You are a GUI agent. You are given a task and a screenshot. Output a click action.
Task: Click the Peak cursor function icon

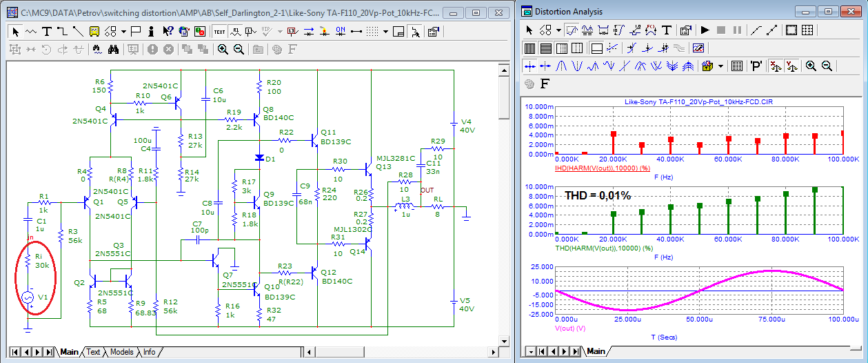(x=561, y=66)
